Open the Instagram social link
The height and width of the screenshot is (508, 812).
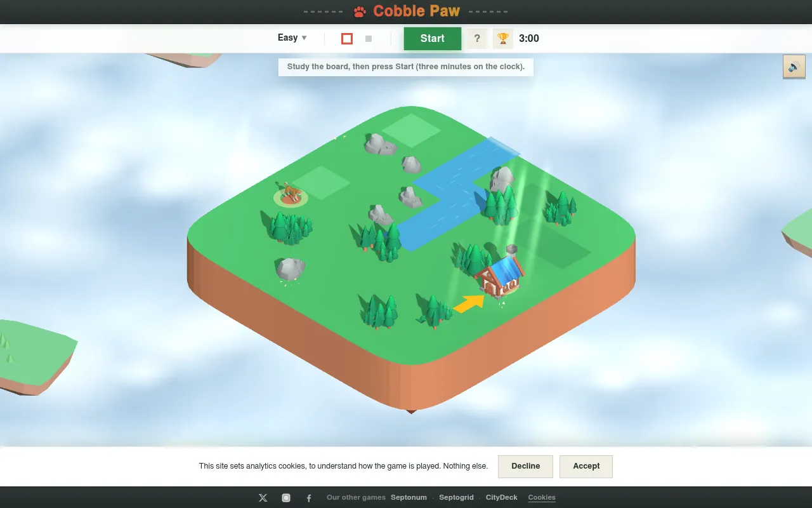click(x=286, y=498)
